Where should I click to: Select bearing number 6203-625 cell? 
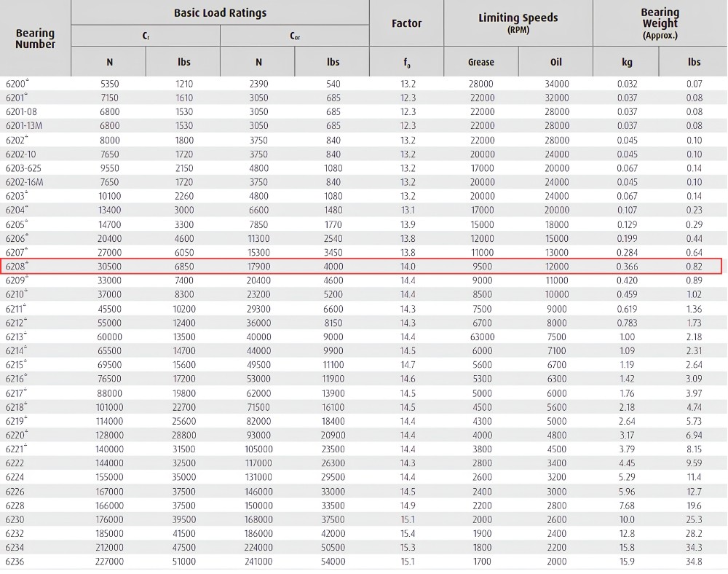click(x=23, y=168)
